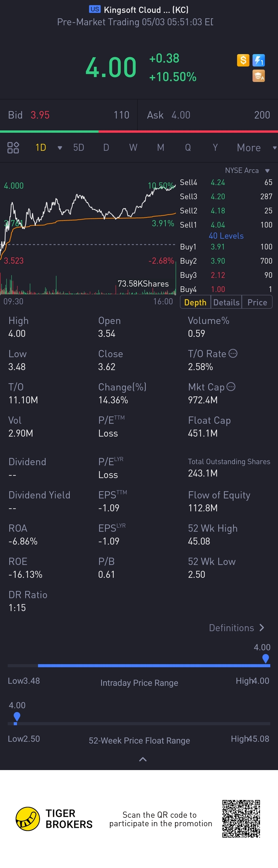Open the chart layout grid icon
This screenshot has width=278, height=868.
[x=13, y=148]
